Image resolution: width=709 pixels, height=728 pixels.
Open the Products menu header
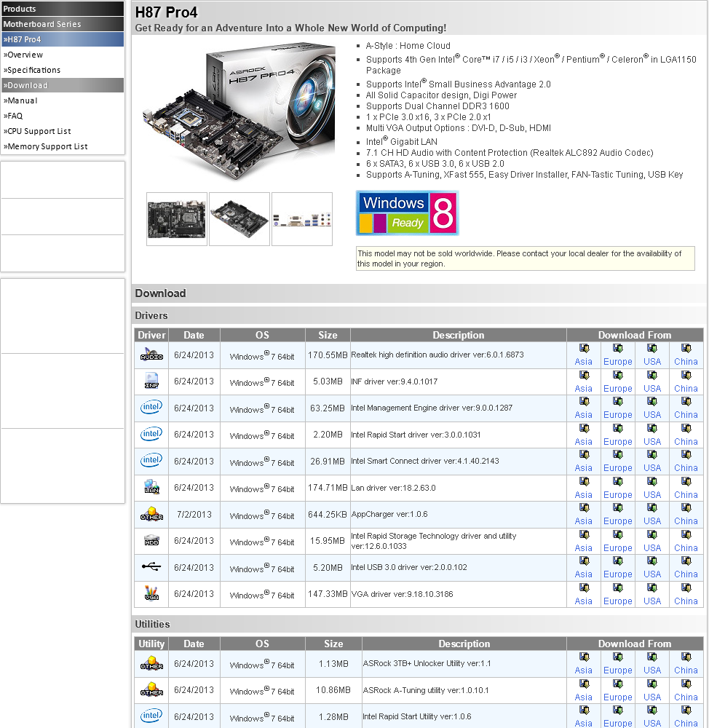[x=63, y=9]
